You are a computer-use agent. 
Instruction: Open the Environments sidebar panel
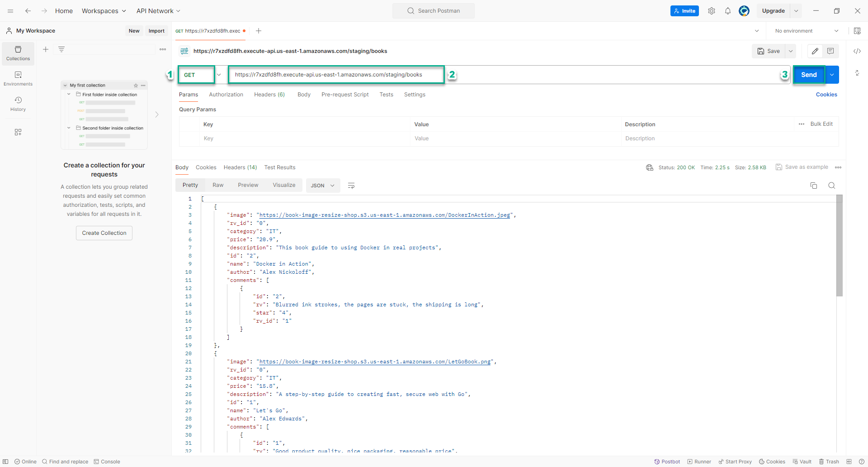point(18,79)
